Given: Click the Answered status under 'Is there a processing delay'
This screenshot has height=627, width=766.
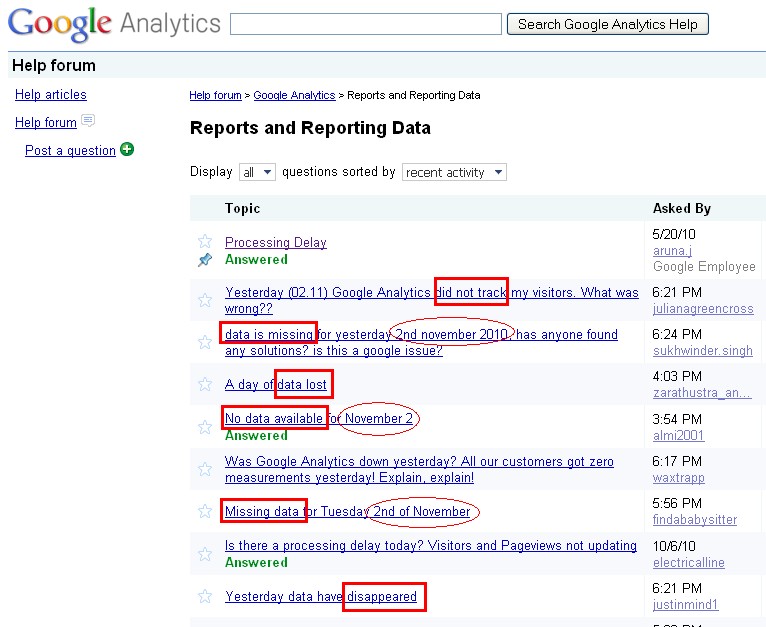Looking at the screenshot, I should (x=256, y=562).
